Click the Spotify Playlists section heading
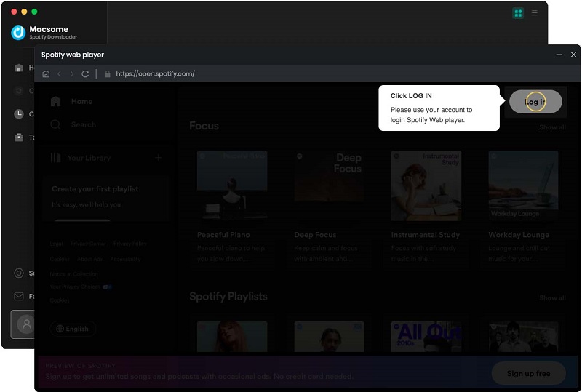 (x=228, y=296)
